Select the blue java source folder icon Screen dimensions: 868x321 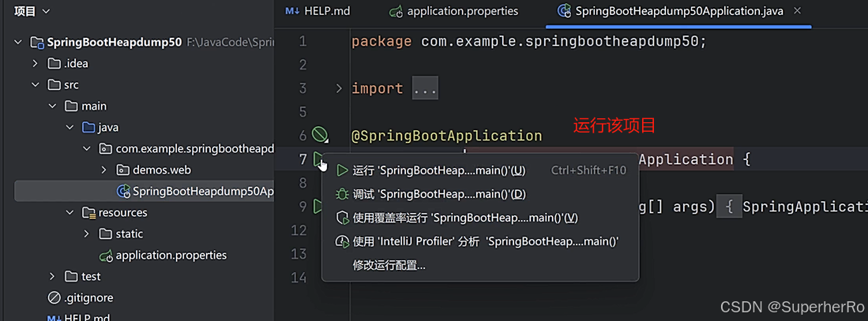click(88, 128)
